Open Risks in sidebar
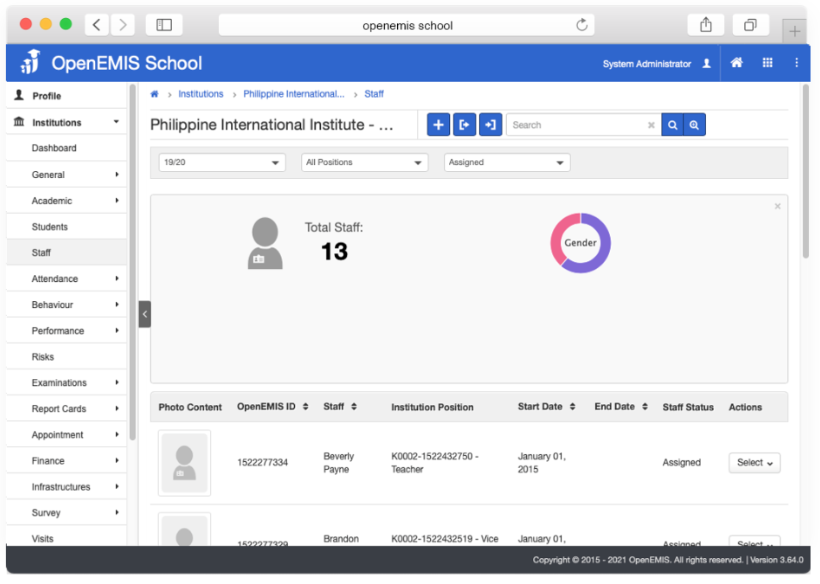The image size is (820, 584). point(66,357)
